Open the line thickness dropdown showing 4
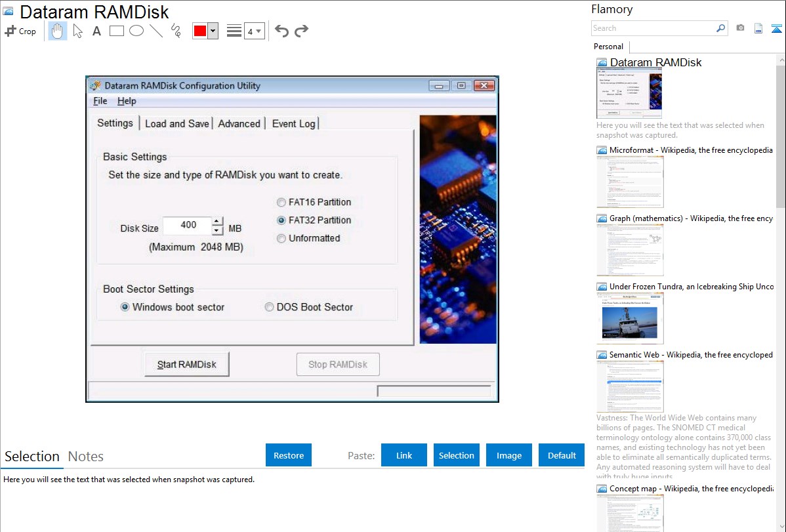786x532 pixels. [255, 31]
